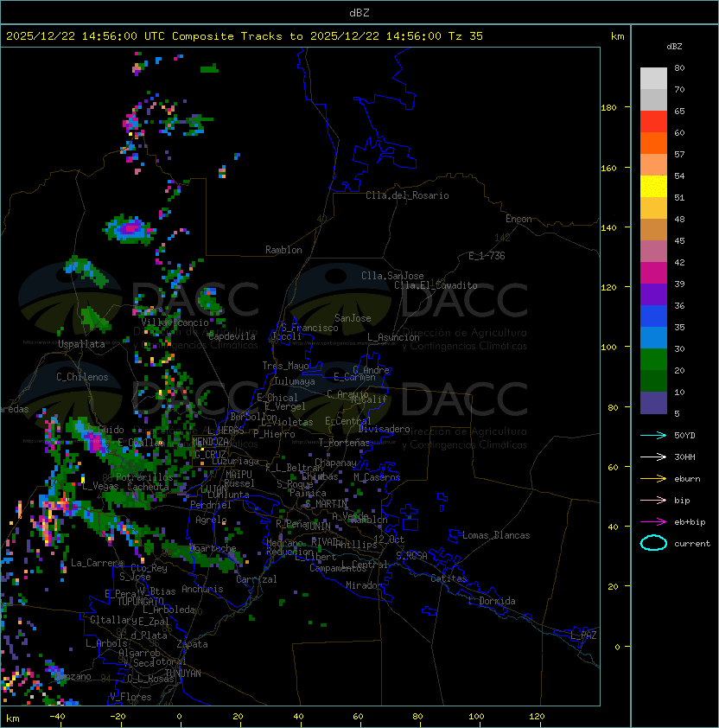Click the 'Chapanay' map label
This screenshot has height=728, width=719.
[x=335, y=463]
